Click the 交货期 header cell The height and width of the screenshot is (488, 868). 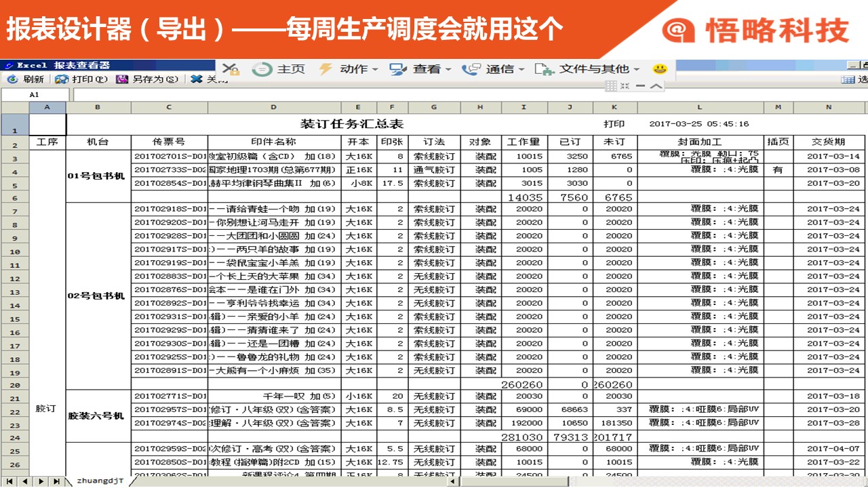pos(829,142)
